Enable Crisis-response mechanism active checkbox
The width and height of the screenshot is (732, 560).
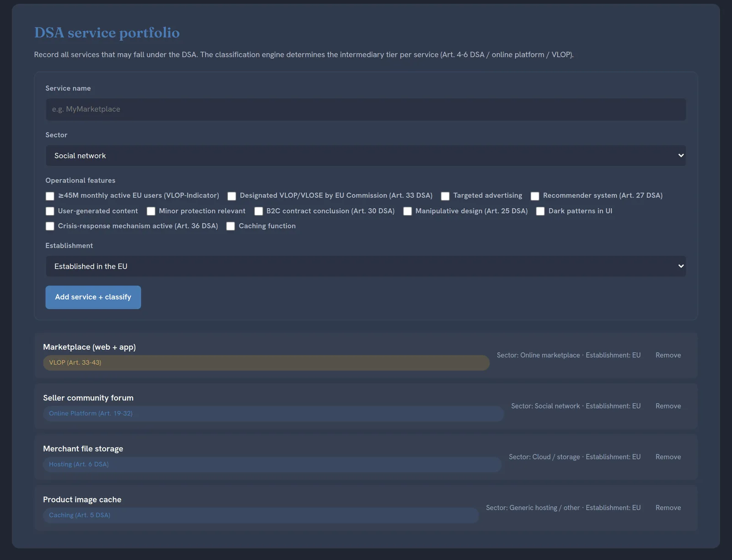pyautogui.click(x=50, y=226)
